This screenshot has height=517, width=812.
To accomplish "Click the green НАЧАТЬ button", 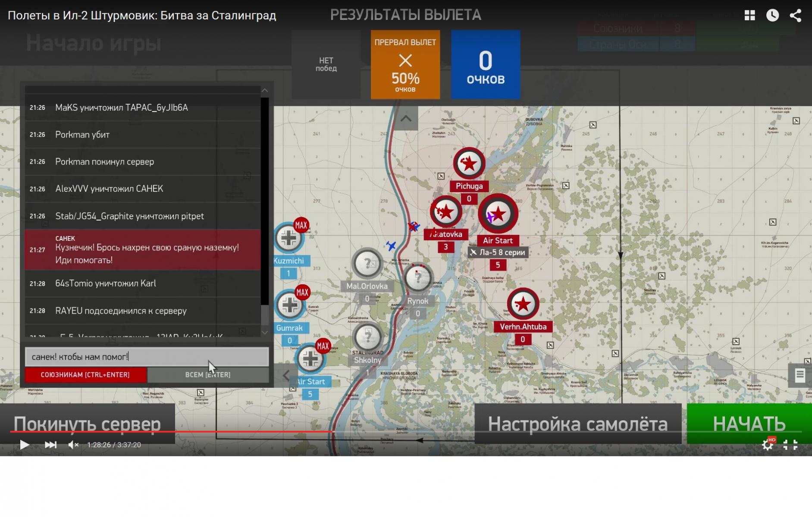I will click(x=749, y=424).
